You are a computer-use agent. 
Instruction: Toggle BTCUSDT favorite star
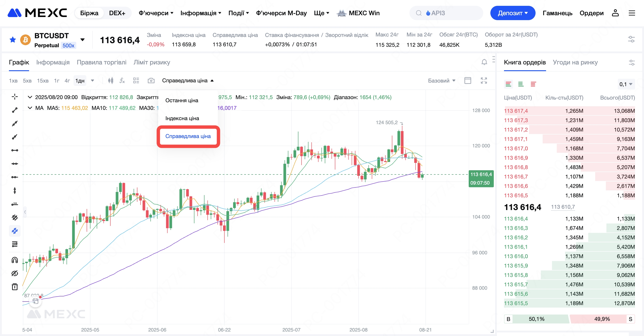(x=13, y=40)
